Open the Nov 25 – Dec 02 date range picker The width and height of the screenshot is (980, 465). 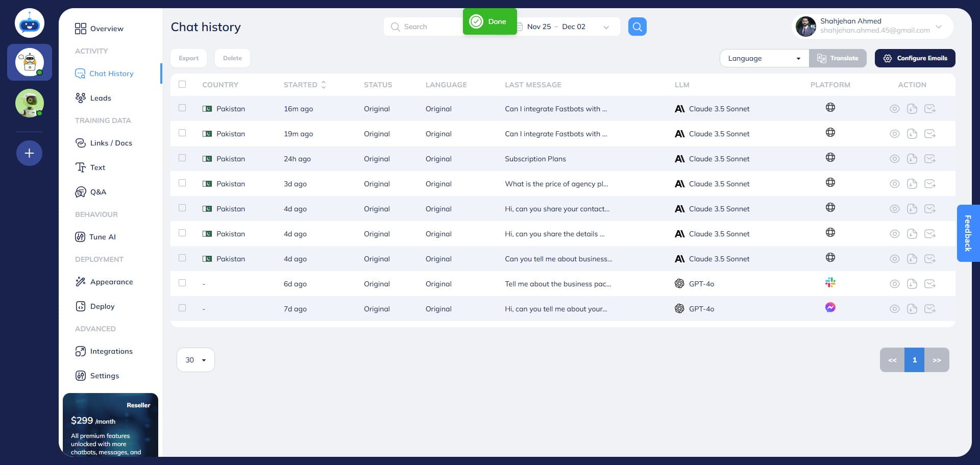click(x=567, y=27)
